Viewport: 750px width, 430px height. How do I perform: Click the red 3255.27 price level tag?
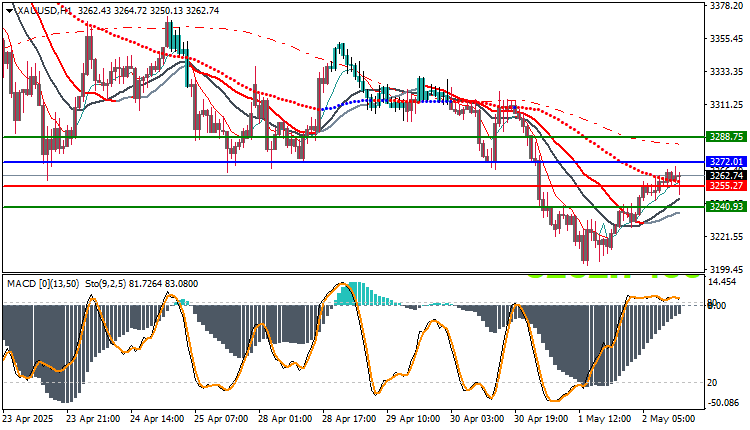coord(726,186)
